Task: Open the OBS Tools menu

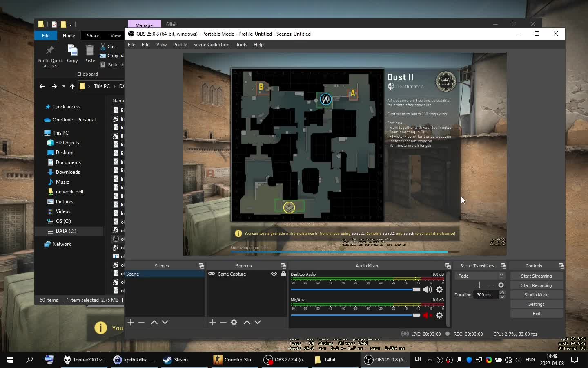Action: (241, 45)
